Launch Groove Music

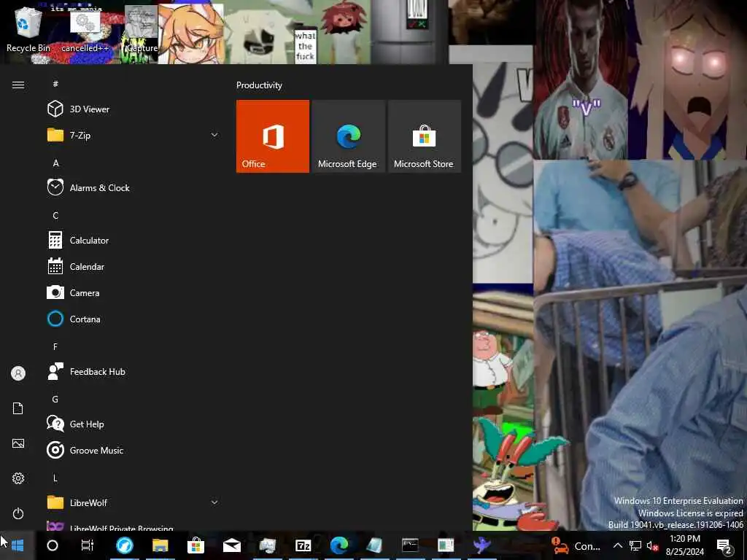(133, 450)
